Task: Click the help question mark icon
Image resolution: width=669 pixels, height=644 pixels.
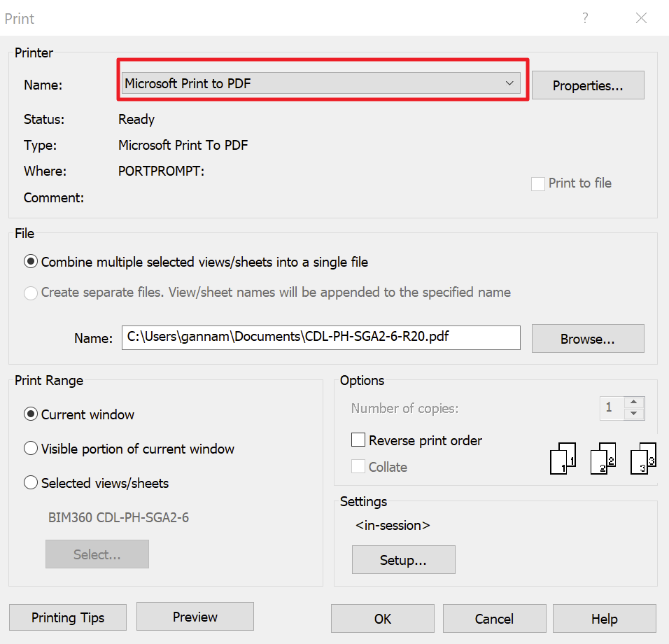Action: (x=585, y=18)
